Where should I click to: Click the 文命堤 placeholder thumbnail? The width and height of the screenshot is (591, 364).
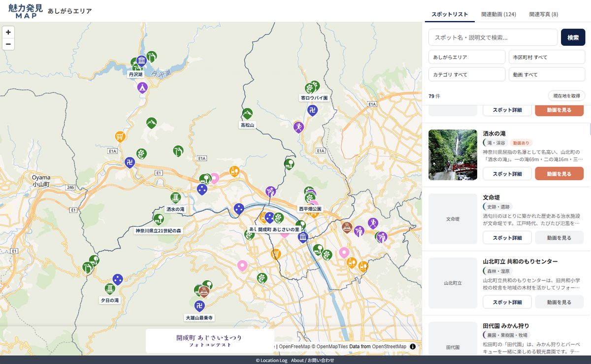(x=453, y=219)
